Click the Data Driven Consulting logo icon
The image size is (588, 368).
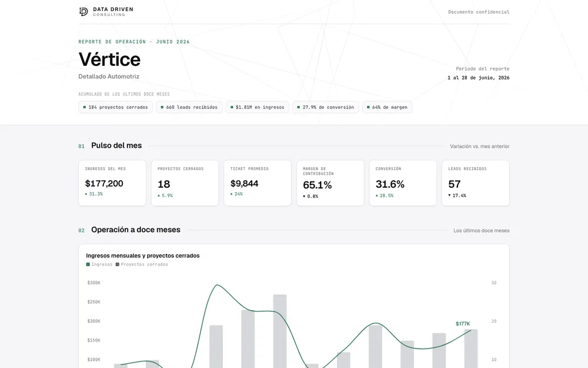point(83,12)
